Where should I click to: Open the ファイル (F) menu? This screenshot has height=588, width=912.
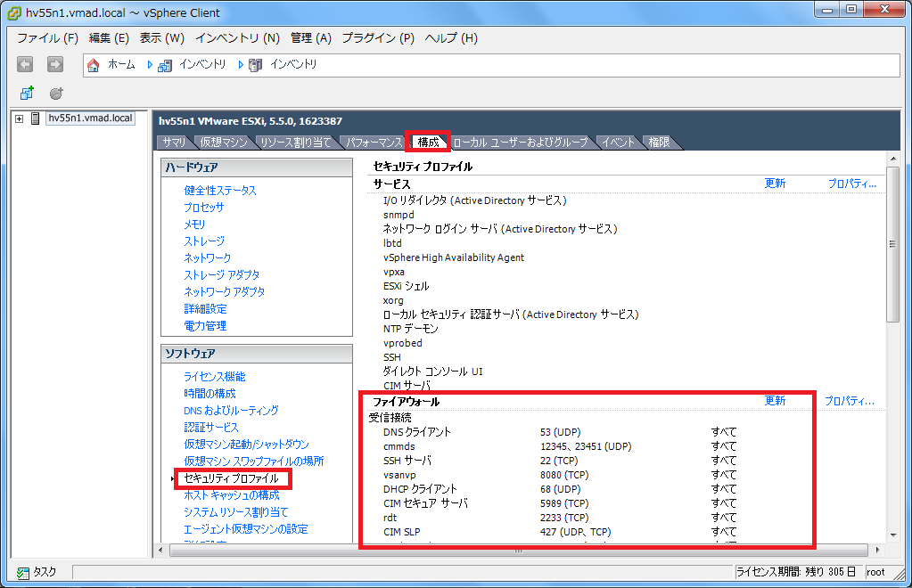[47, 38]
